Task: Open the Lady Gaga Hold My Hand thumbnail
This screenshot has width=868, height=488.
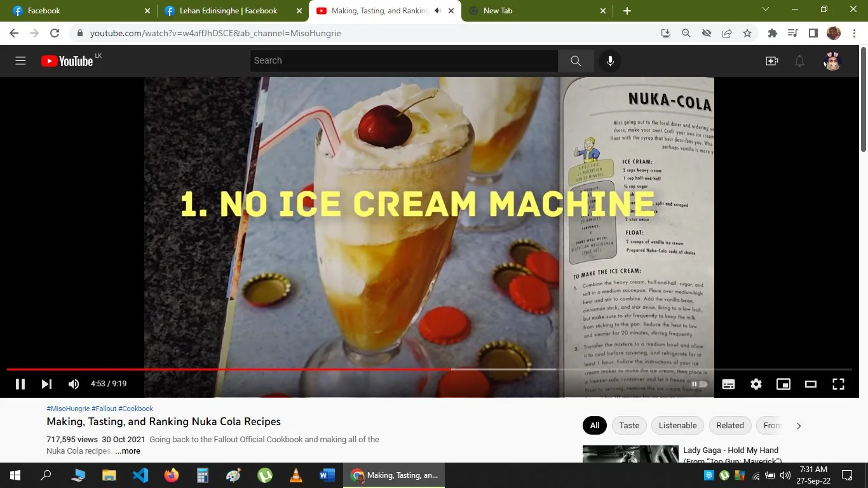Action: tap(630, 454)
